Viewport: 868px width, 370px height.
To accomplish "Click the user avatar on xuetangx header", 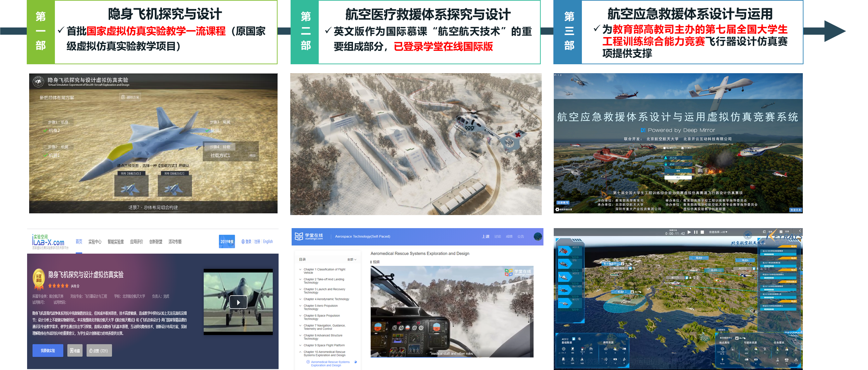I will [x=538, y=236].
